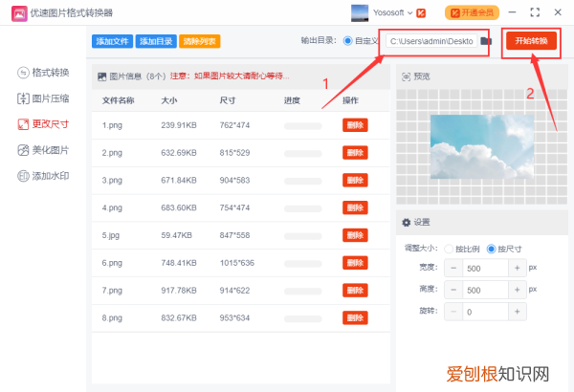
Task: Open the output folder browse icon
Action: (486, 41)
